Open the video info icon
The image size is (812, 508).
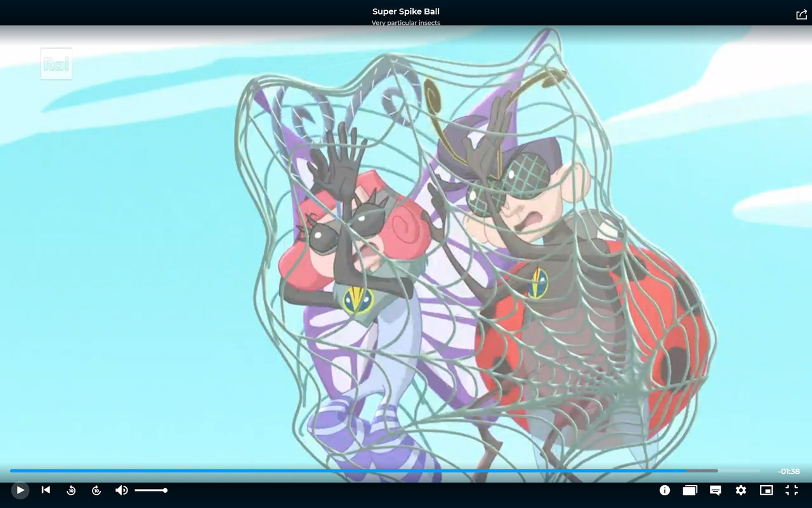(665, 490)
